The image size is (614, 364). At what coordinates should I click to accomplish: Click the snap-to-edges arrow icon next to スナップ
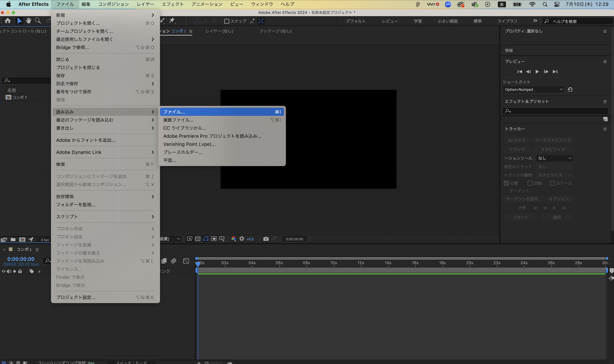[x=252, y=21]
